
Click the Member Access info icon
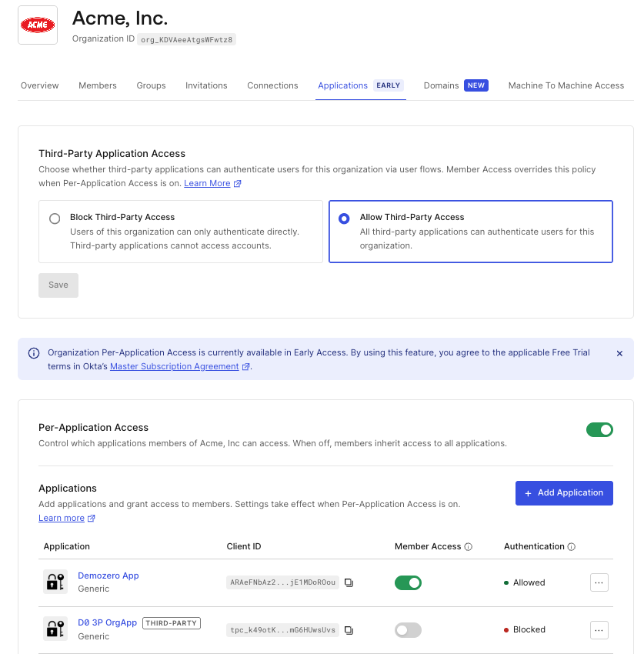coord(469,547)
